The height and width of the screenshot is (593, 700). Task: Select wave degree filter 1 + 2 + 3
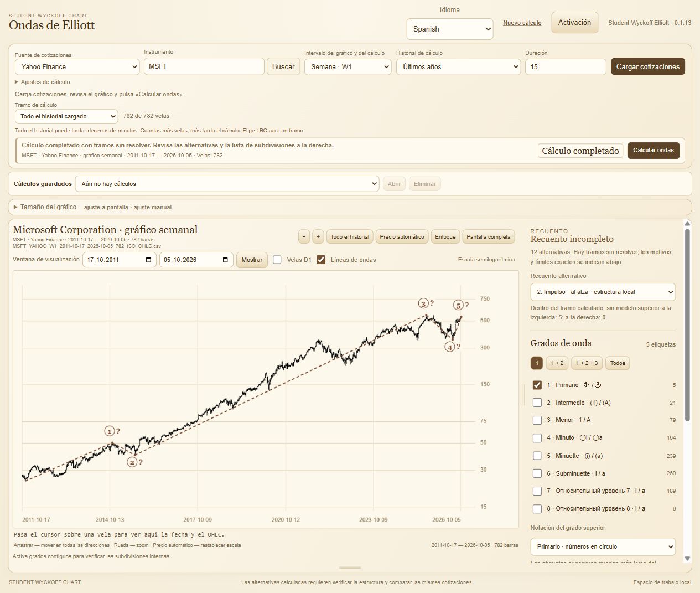coord(587,363)
